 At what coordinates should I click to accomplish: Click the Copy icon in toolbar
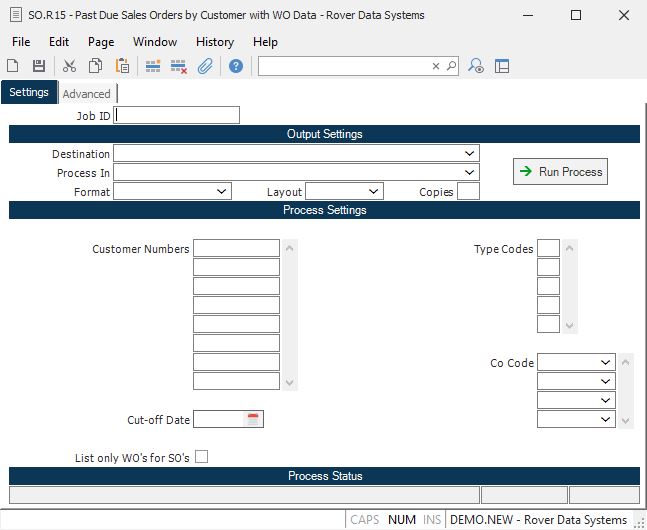[x=95, y=66]
